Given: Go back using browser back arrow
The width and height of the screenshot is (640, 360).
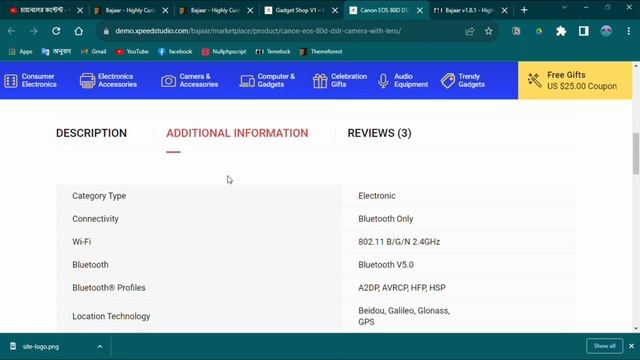Looking at the screenshot, I should point(11,31).
